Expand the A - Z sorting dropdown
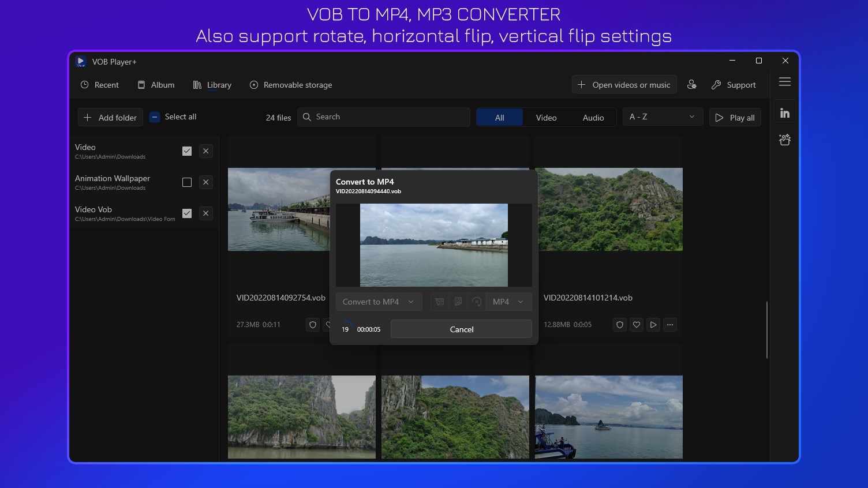Image resolution: width=868 pixels, height=488 pixels. [x=662, y=117]
